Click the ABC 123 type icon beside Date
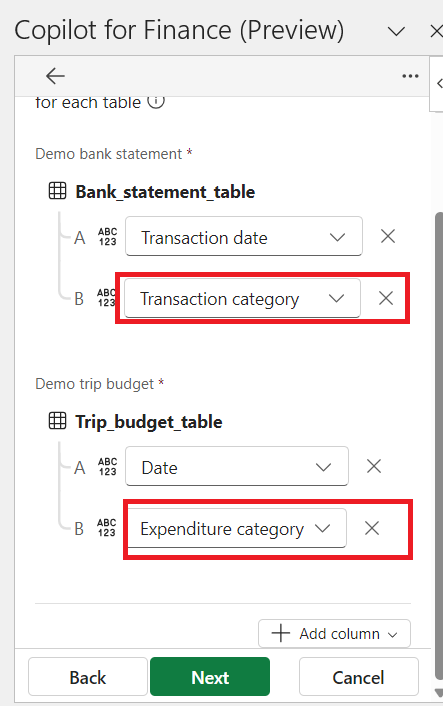443x706 pixels. (108, 467)
